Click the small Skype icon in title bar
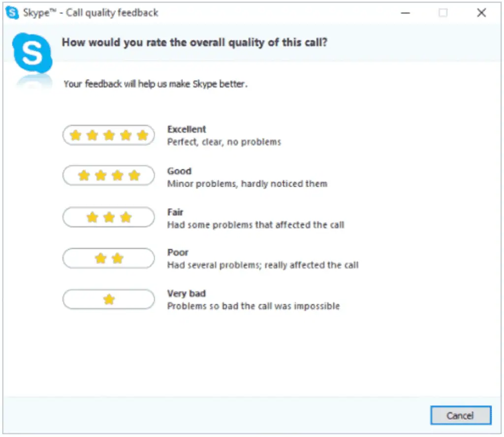This screenshot has width=504, height=437. pos(12,13)
